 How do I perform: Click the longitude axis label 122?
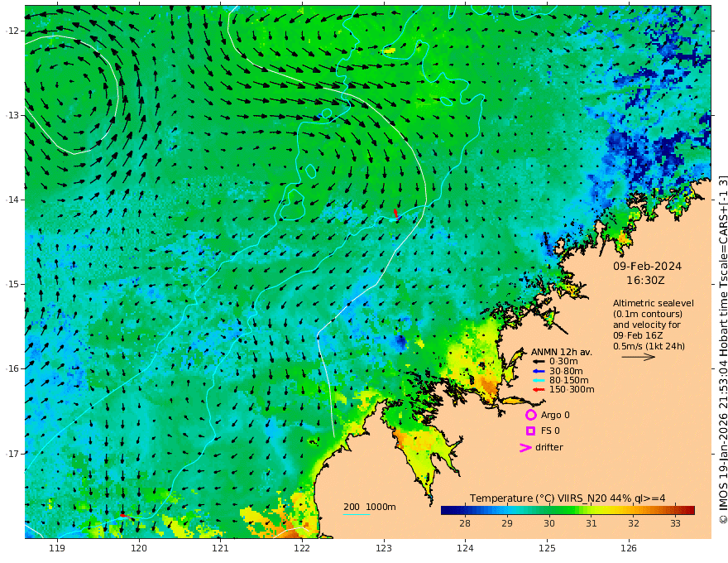point(302,549)
